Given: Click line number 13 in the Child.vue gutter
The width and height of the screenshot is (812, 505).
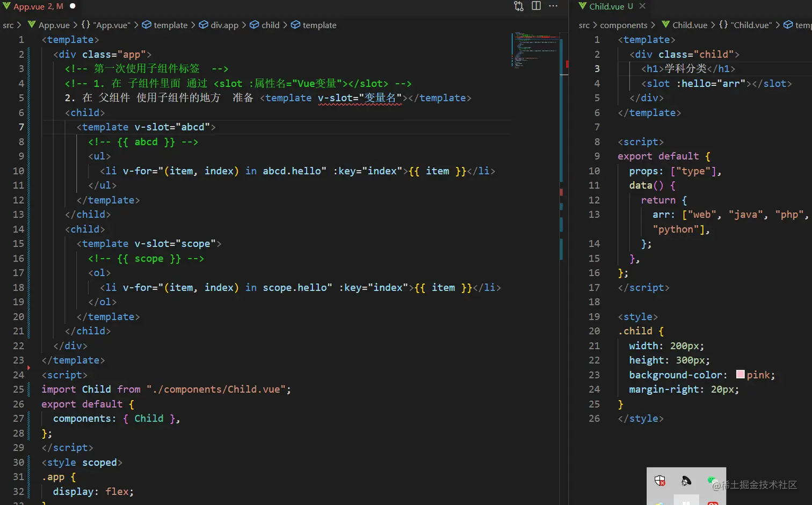Looking at the screenshot, I should [x=594, y=214].
